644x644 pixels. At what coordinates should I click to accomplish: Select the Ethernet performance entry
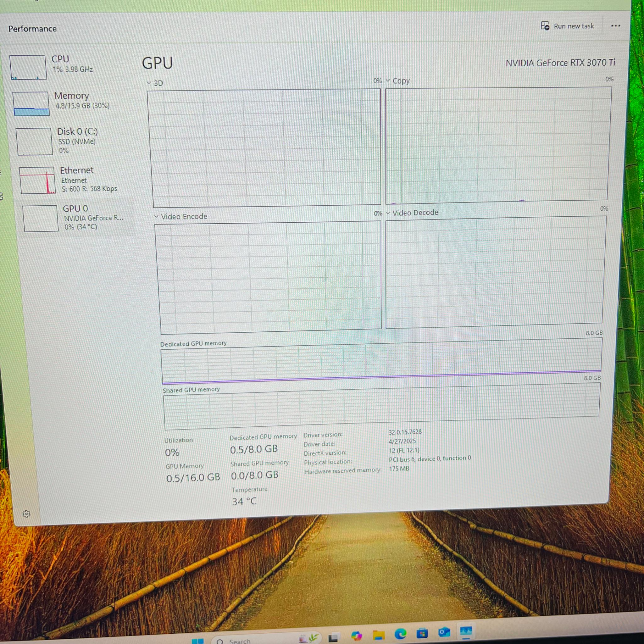[x=76, y=180]
